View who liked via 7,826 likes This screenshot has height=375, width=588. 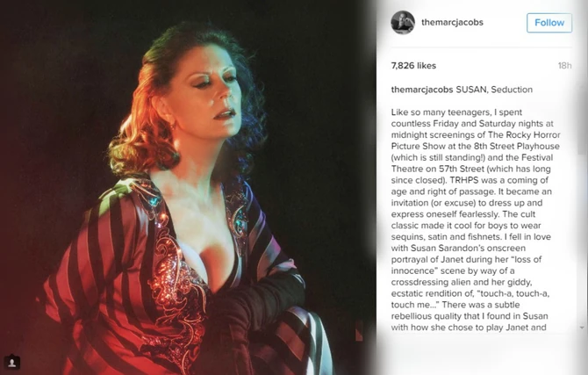[413, 66]
